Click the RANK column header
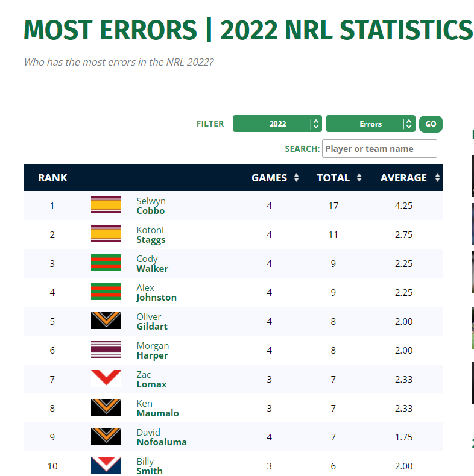This screenshot has width=474, height=476. (x=52, y=178)
